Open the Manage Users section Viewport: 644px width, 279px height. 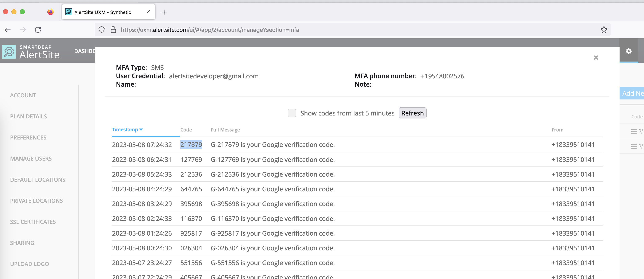(x=31, y=158)
